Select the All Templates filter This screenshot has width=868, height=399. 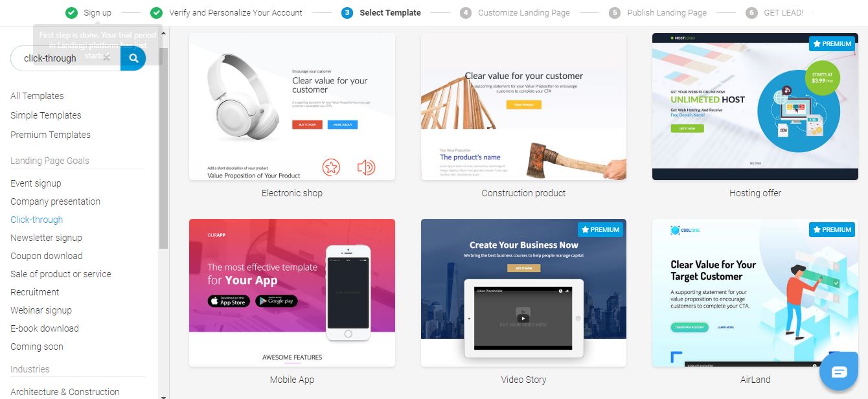pos(37,96)
